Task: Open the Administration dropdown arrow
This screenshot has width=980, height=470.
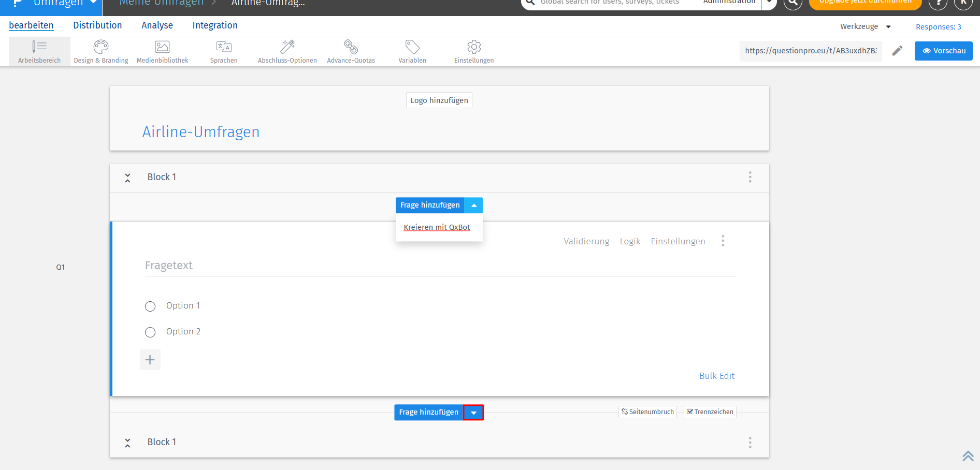Action: click(769, 3)
